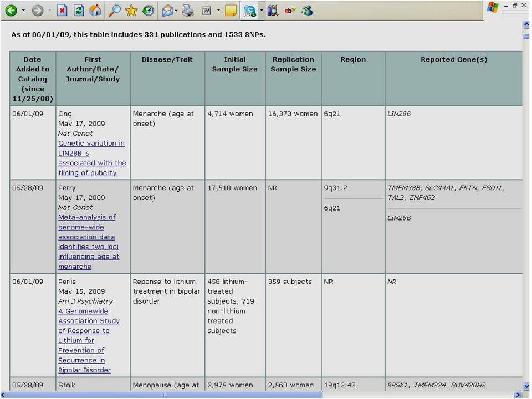
Task: Open 'Genetic variation in LIN28B' article link
Action: (x=92, y=158)
